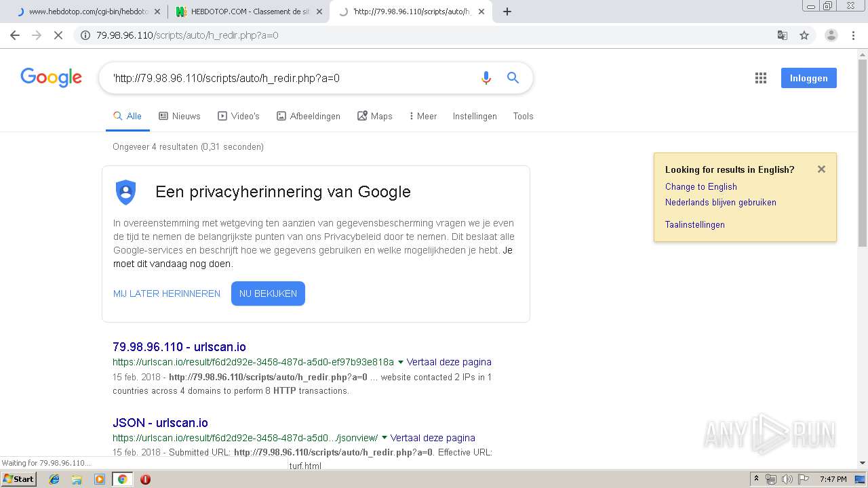Click MIJ LATER HERINNEREN link
The width and height of the screenshot is (868, 488).
[x=167, y=293]
